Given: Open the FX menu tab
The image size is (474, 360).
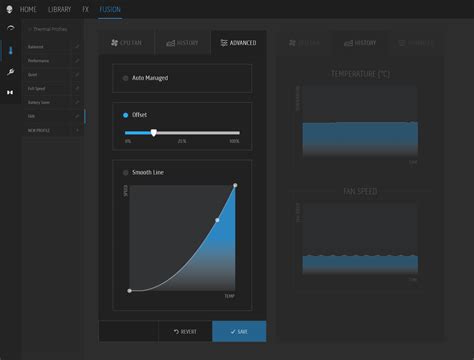Looking at the screenshot, I should point(85,9).
